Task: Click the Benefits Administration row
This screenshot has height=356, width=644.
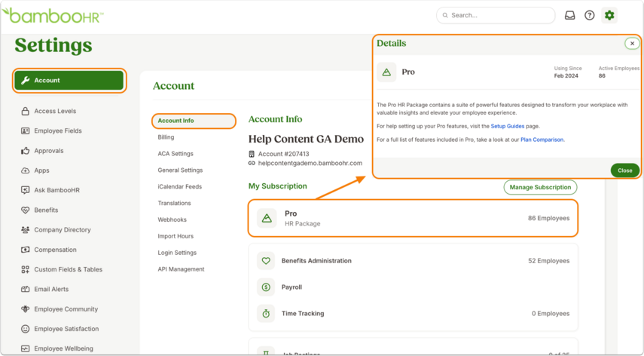Action: 413,261
